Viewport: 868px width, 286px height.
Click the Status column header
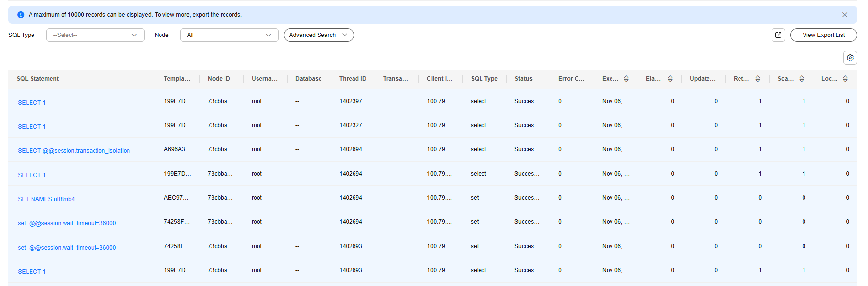pos(523,79)
